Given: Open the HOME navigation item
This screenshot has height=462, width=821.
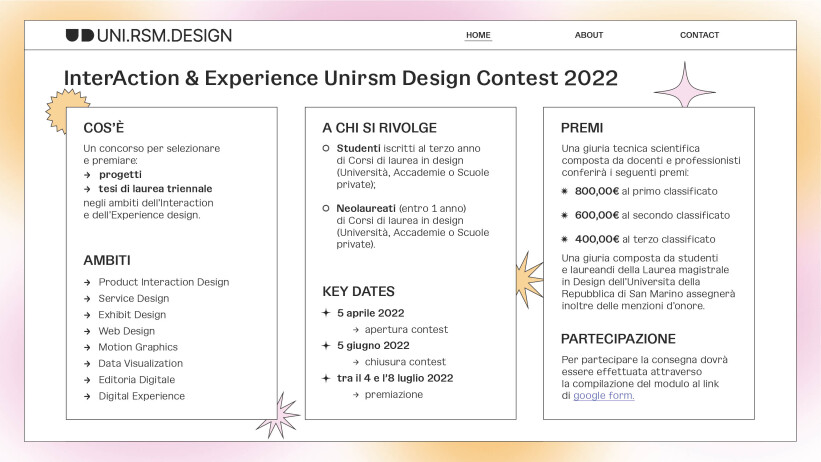Looking at the screenshot, I should point(478,35).
